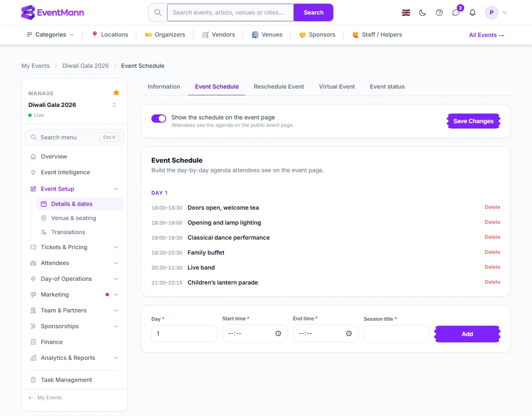Open the help question mark icon
This screenshot has height=416, width=532.
tap(439, 12)
